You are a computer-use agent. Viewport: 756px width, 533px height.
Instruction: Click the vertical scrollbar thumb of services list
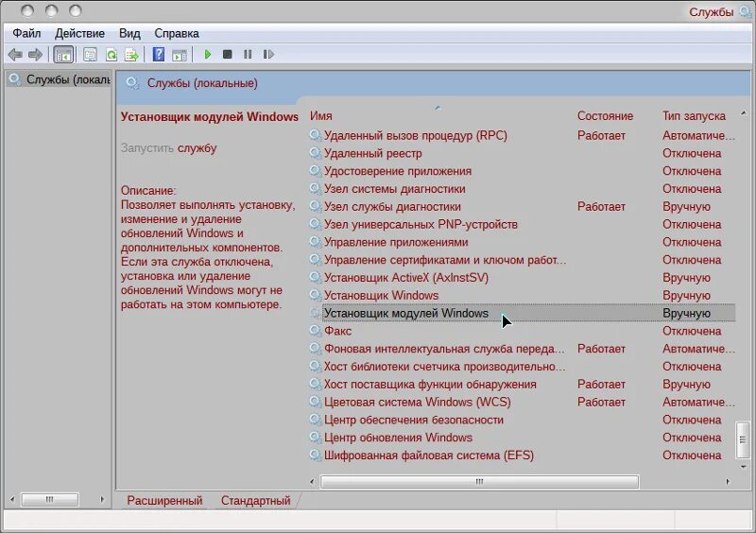click(x=743, y=439)
